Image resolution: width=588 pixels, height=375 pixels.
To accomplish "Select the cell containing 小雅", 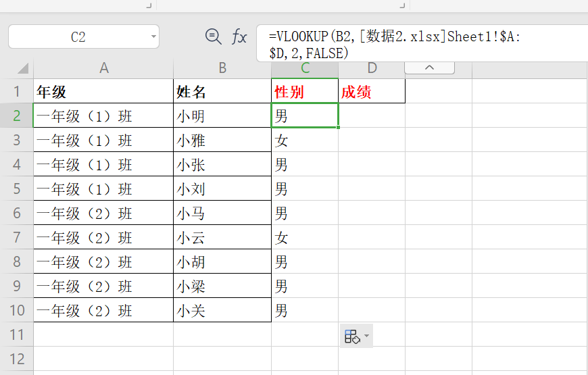I will [222, 140].
